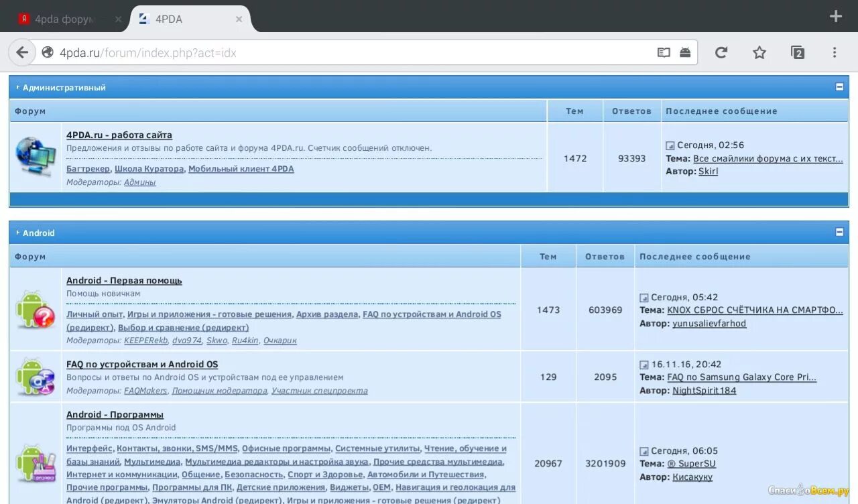Click the 4PDA.ru работа сайта forum icon
Screen dimensions: 858x504
[36, 157]
